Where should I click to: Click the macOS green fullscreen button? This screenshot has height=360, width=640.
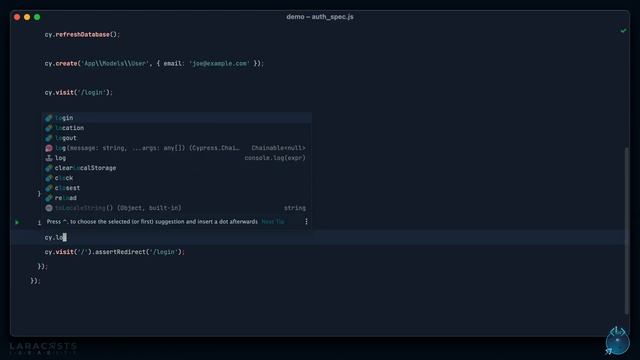37,17
